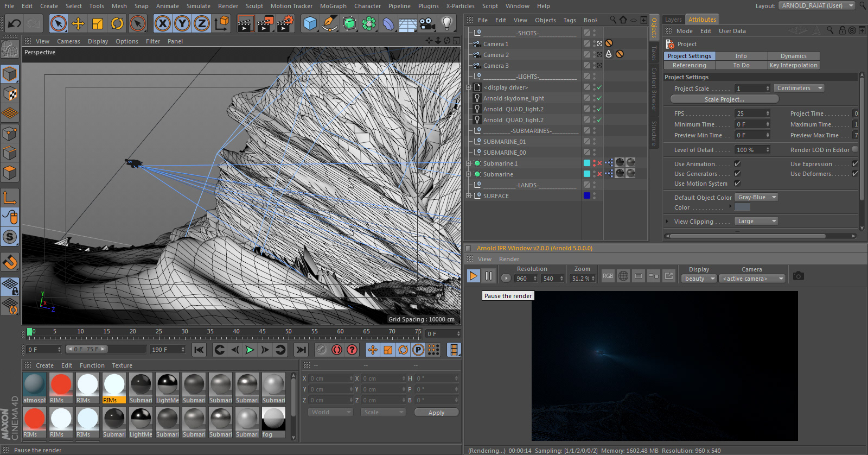Uncheck Use Motion System
This screenshot has height=455, width=868.
(x=737, y=184)
